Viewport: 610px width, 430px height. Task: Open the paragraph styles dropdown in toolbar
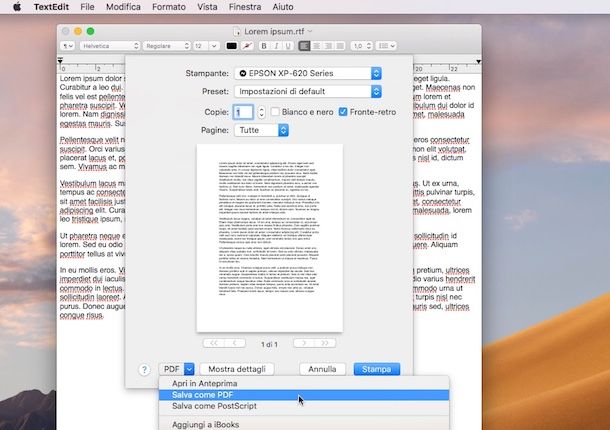click(67, 46)
